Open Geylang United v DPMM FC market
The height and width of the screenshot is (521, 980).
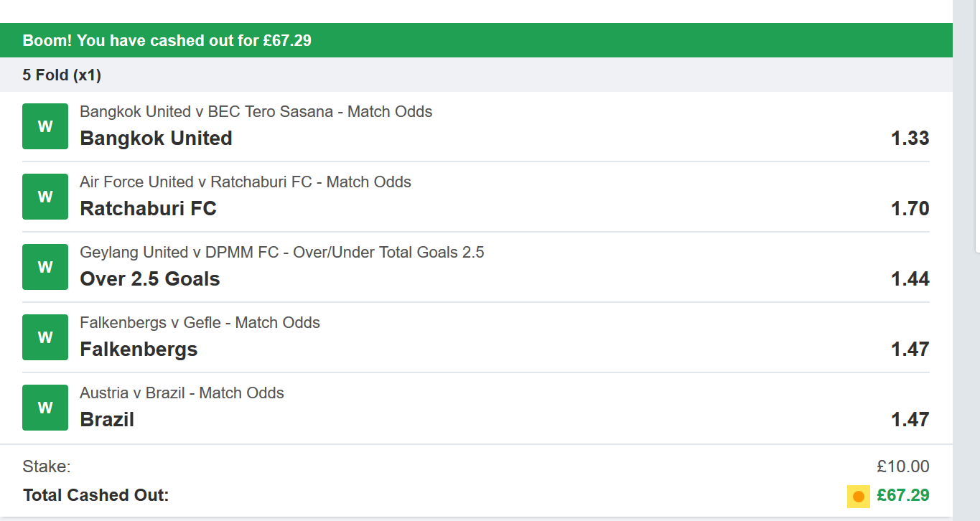pos(281,252)
